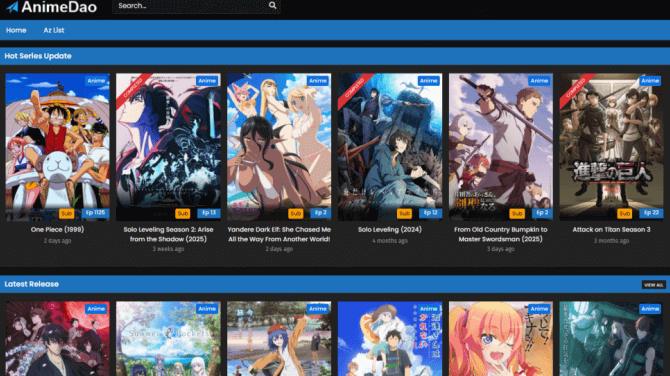Open the Summer Pockets poster in Latest Release
The height and width of the screenshot is (376, 670).
click(x=168, y=339)
